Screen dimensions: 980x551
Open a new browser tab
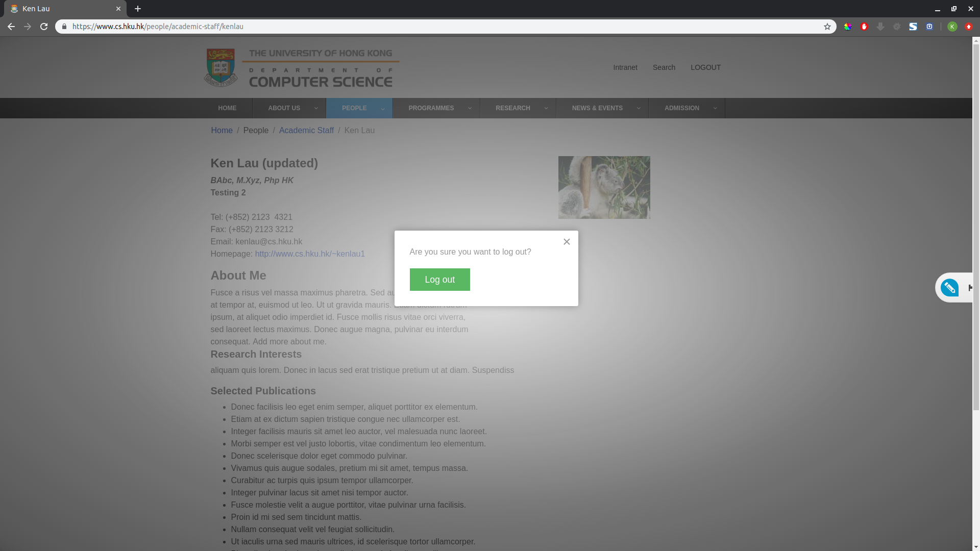point(138,9)
